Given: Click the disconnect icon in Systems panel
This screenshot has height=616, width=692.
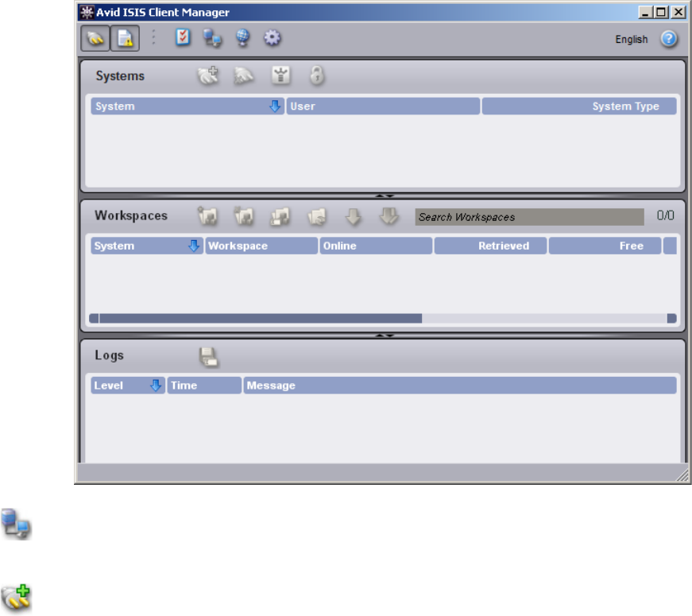Looking at the screenshot, I should [244, 76].
